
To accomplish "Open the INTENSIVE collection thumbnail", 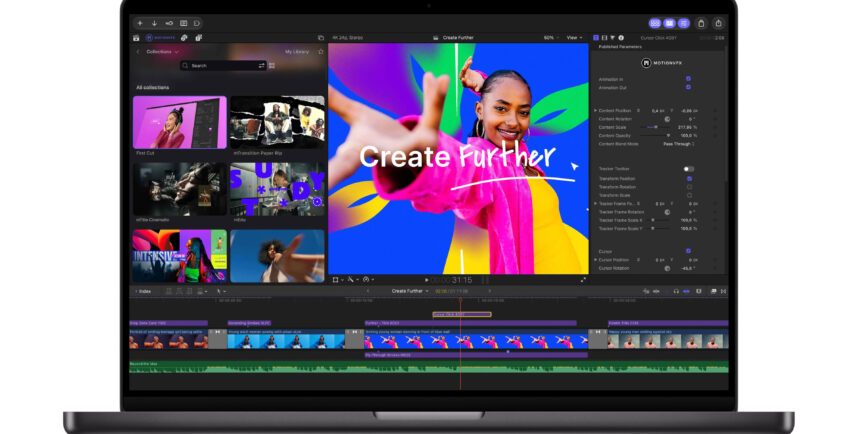I will pyautogui.click(x=179, y=256).
